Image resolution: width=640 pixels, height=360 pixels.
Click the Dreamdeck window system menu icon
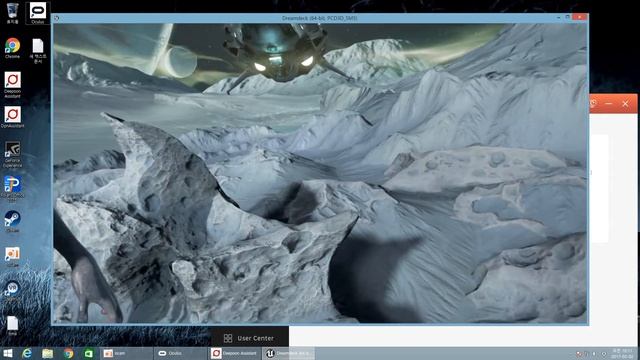(57, 18)
